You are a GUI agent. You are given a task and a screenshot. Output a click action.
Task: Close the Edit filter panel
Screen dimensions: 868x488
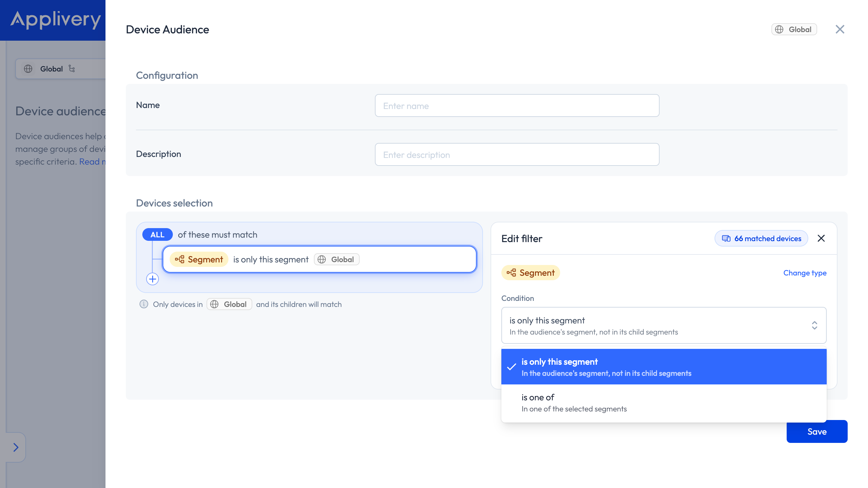(x=821, y=239)
